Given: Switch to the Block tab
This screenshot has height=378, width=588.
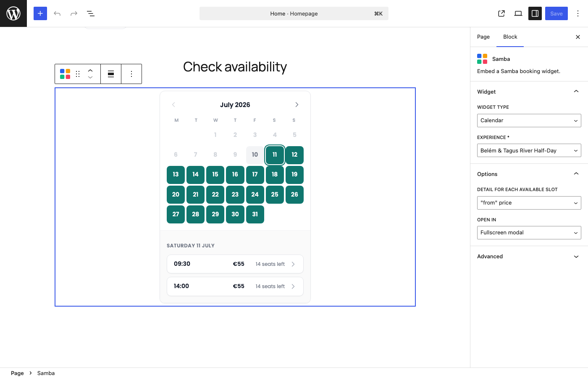Looking at the screenshot, I should (x=510, y=37).
